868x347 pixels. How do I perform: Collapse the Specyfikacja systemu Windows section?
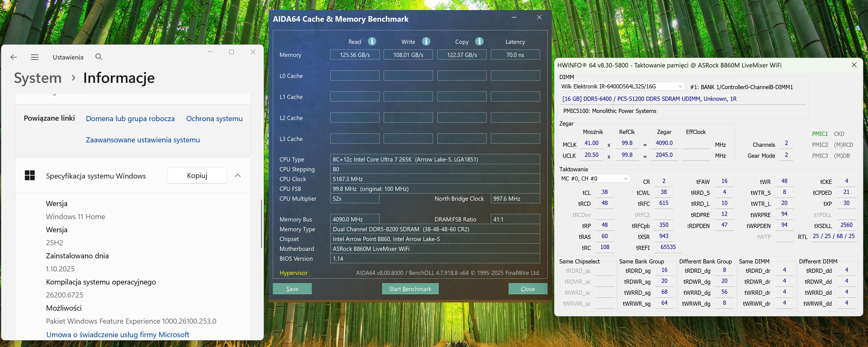238,175
